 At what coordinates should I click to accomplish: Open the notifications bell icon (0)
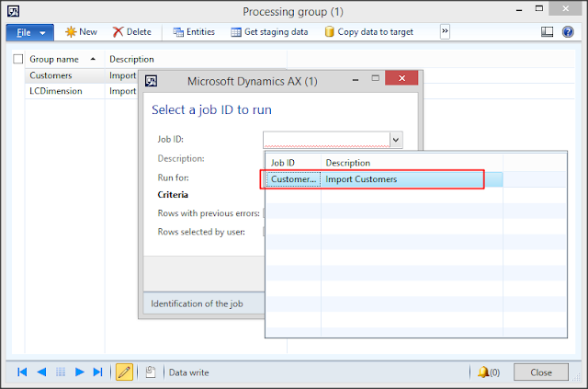coord(488,372)
